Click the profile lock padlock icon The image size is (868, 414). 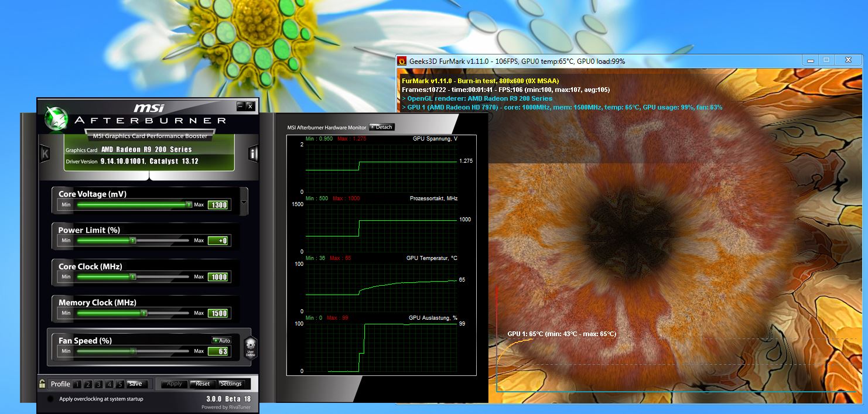(x=42, y=384)
